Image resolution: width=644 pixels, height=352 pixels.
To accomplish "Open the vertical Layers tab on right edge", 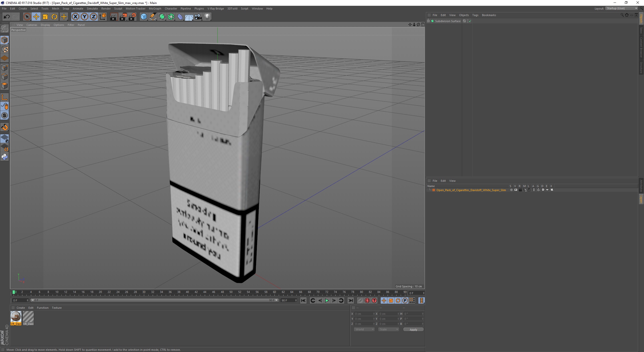I will tap(641, 199).
